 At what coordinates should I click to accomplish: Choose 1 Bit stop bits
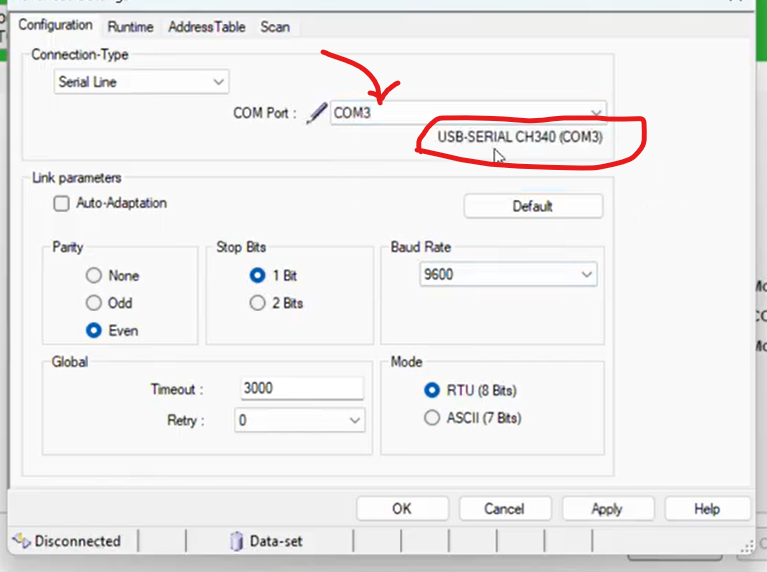(x=257, y=275)
